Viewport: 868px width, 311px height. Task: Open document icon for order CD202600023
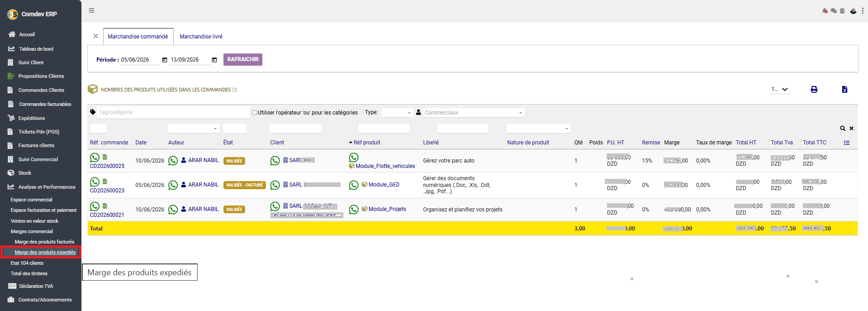[x=105, y=182]
